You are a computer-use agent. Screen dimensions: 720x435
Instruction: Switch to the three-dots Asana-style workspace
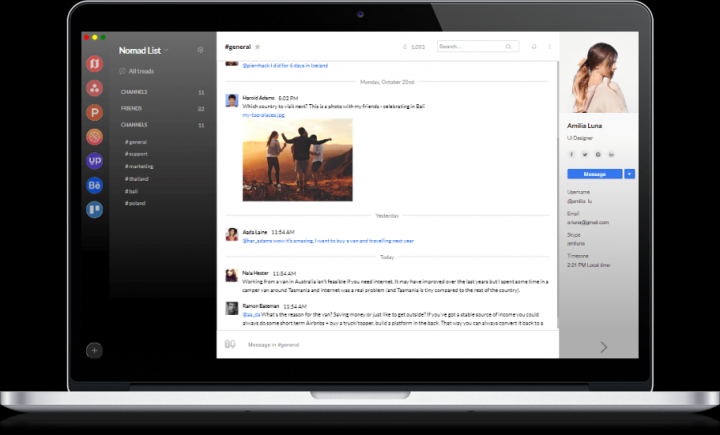[x=94, y=88]
